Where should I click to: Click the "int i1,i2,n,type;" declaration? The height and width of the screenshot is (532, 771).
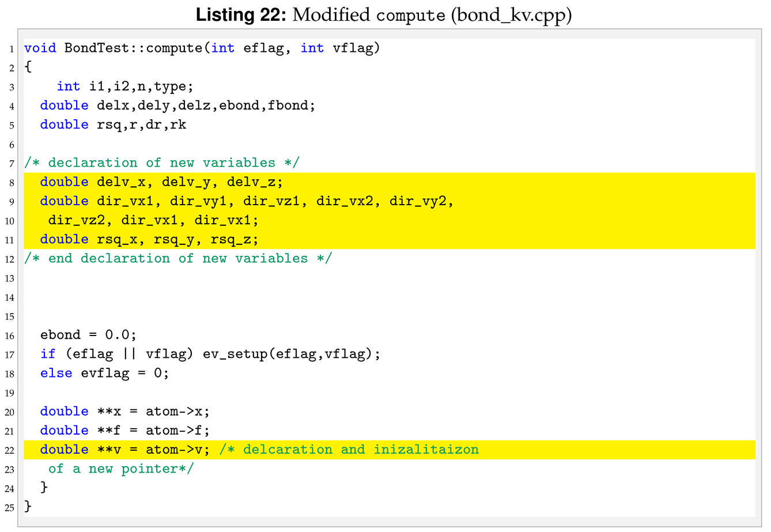click(125, 86)
